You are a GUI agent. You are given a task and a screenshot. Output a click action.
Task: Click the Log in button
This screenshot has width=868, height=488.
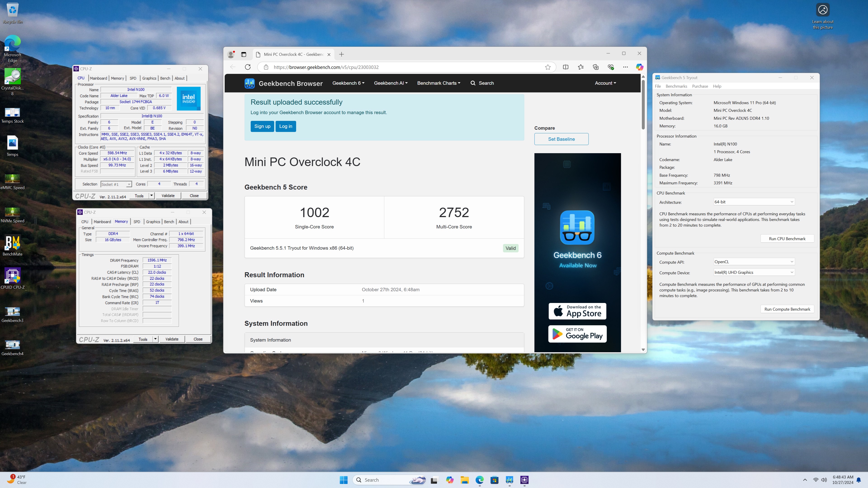286,126
